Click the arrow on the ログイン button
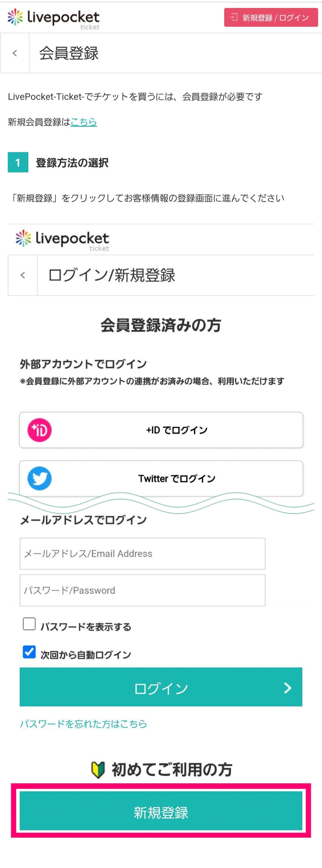 pos(287,688)
